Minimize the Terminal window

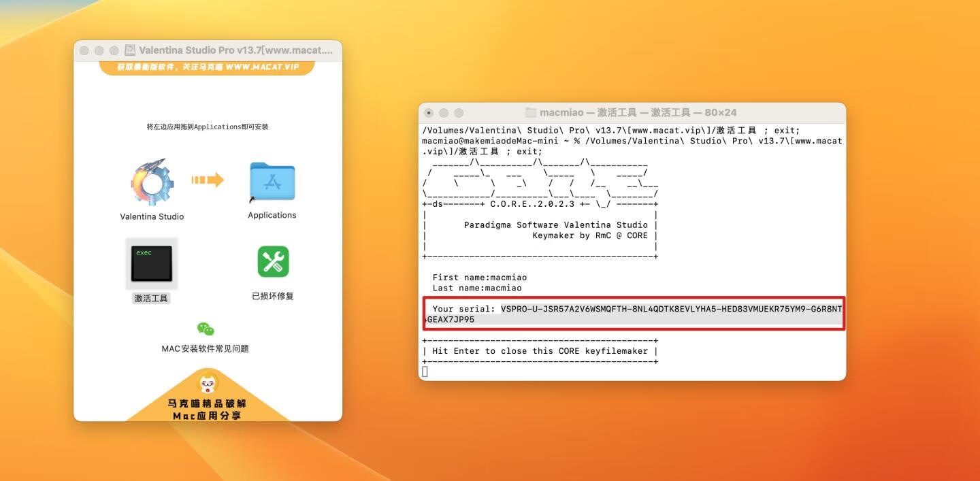point(444,112)
